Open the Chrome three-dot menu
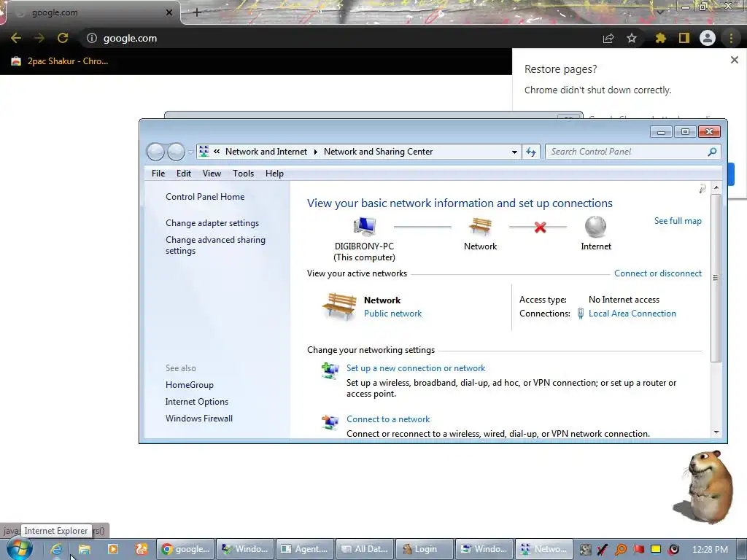Screen dimensions: 747x560 pos(731,38)
